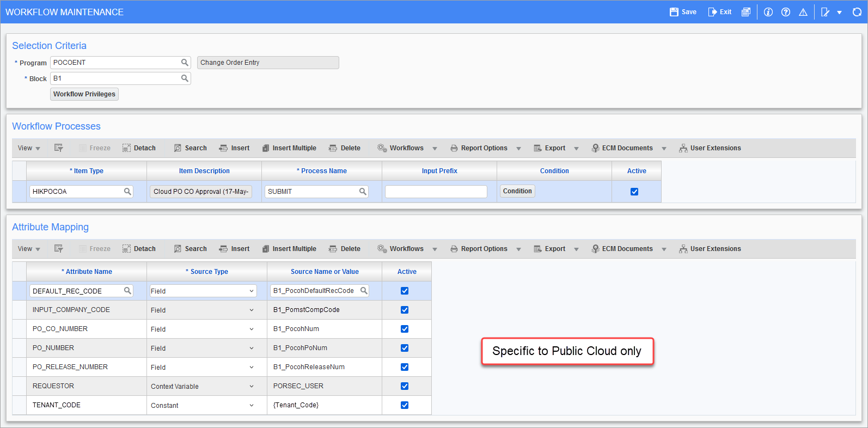Image resolution: width=868 pixels, height=428 pixels.
Task: Open lookup for DEFAULT_REC_CODE attribute
Action: (x=127, y=291)
